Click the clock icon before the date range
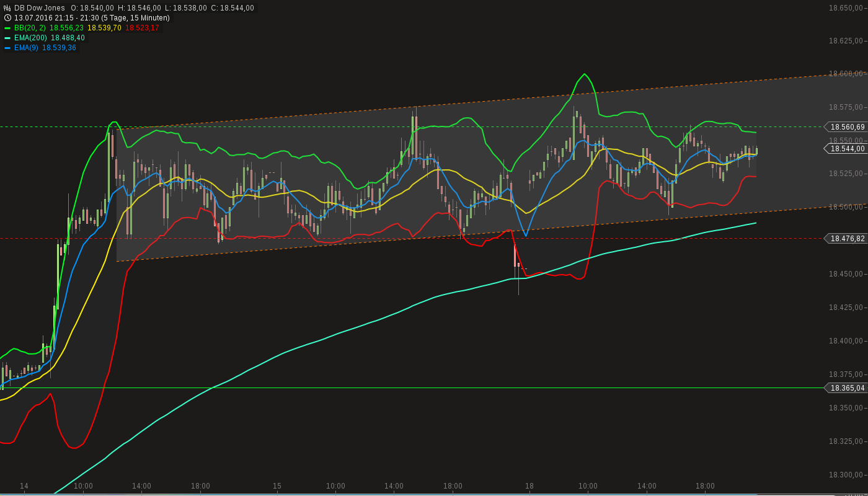This screenshot has height=496, width=868. coord(7,18)
